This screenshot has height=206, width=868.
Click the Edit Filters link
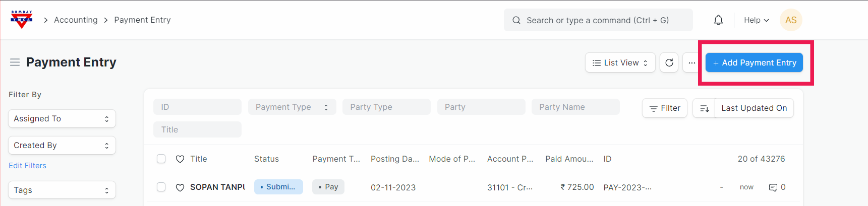point(28,166)
